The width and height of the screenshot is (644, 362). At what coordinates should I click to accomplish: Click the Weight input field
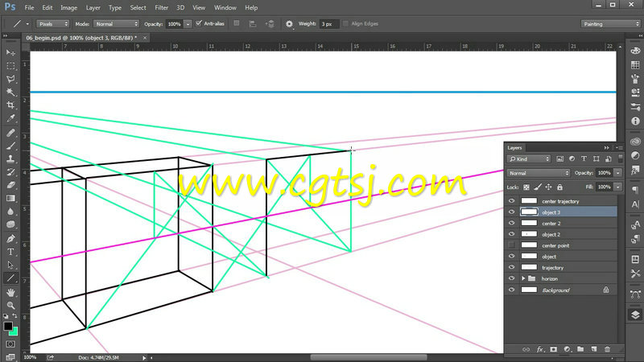(x=329, y=24)
